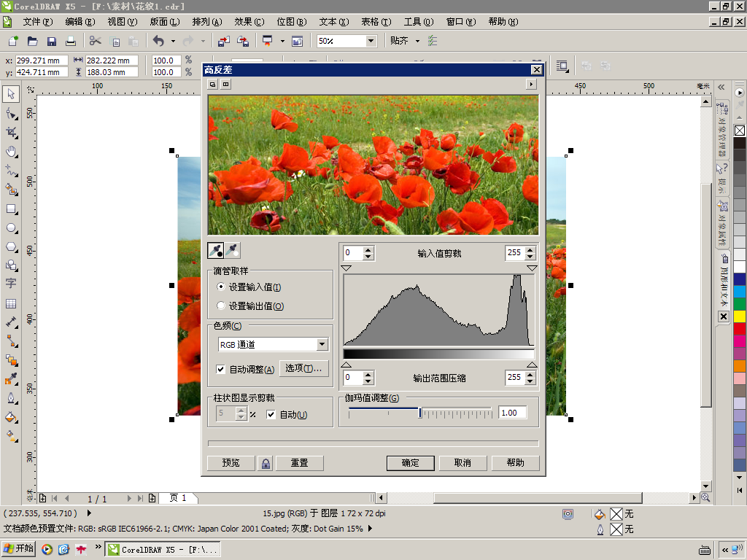Select 设置输入值 radio button
This screenshot has width=747, height=560.
point(220,287)
